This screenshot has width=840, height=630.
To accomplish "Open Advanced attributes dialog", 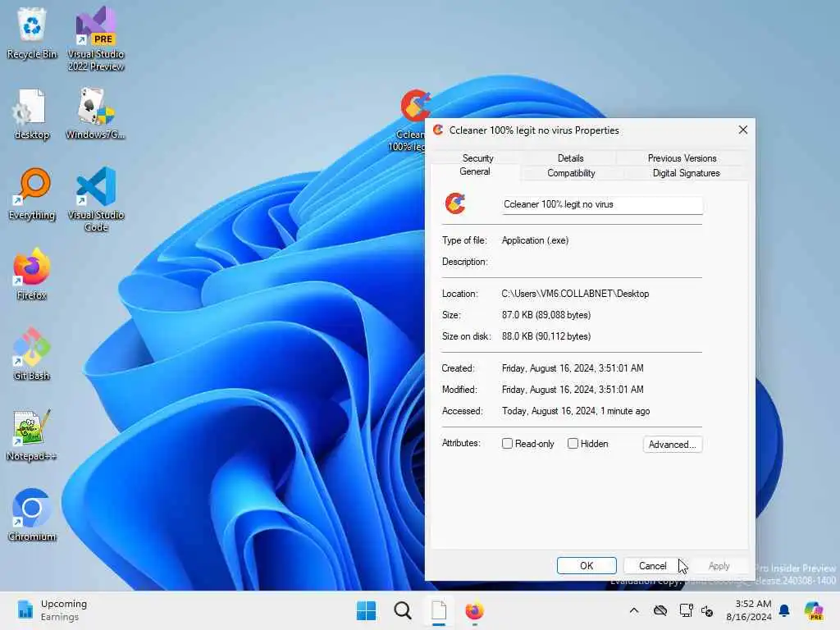I will click(673, 444).
